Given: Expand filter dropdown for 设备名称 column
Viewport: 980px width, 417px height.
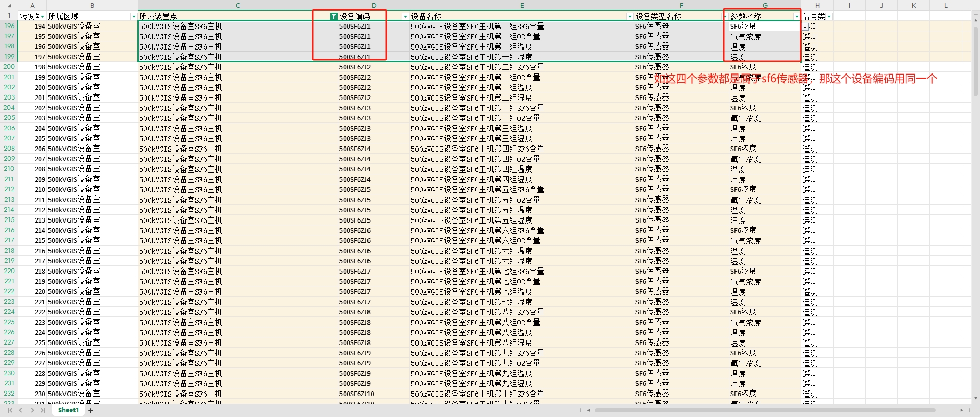Looking at the screenshot, I should pos(629,17).
